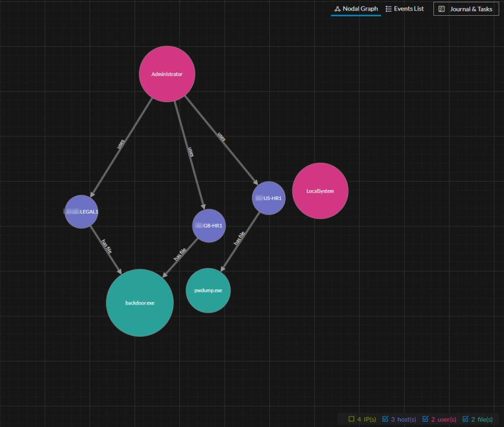The width and height of the screenshot is (504, 427).
Task: Click the Journal & Tasks icon
Action: [x=442, y=9]
